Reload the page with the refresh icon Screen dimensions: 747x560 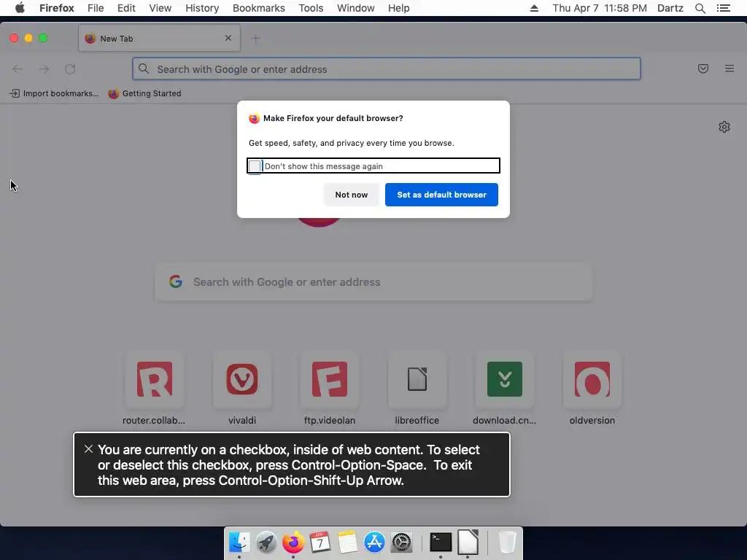click(x=70, y=69)
